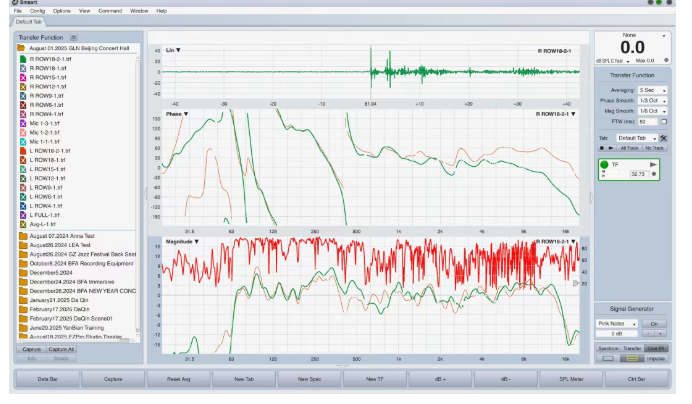The image size is (692, 404).
Task: Open the Phase Smooth dropdown
Action: click(x=652, y=100)
